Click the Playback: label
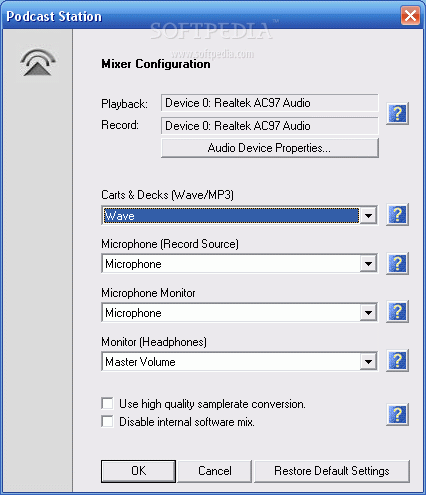 [x=124, y=104]
